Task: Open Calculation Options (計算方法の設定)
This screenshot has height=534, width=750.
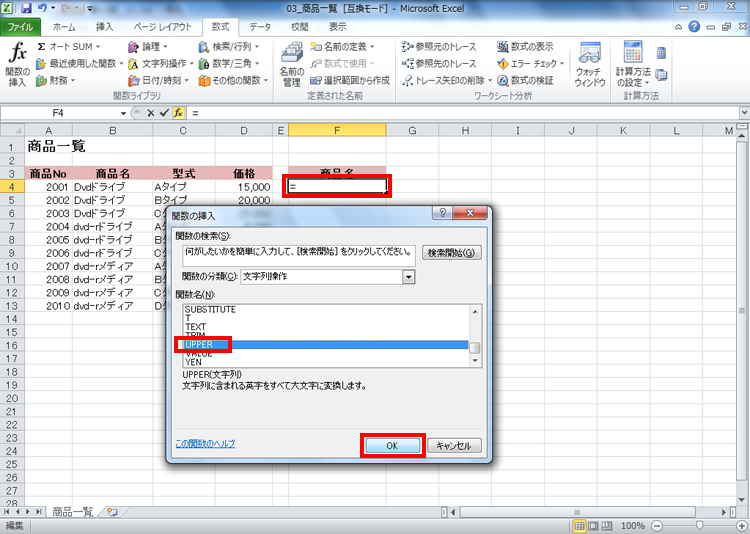Action: click(632, 65)
